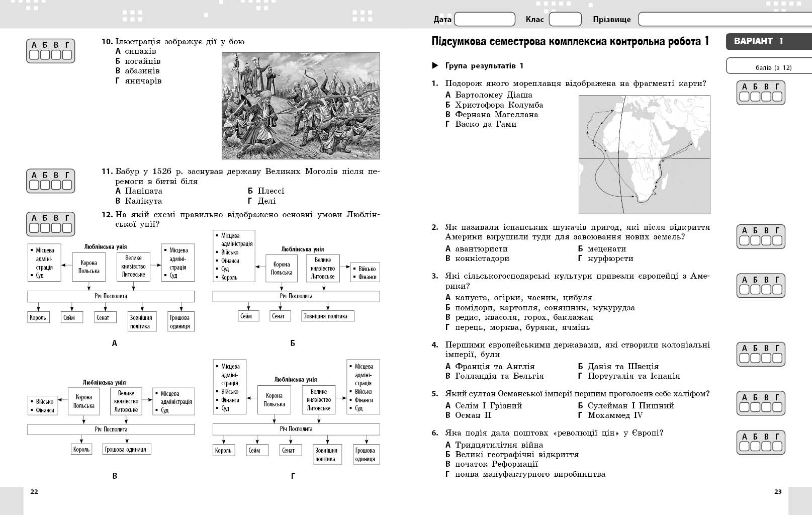Mark box В in question 12 answer grid
Image resolution: width=812 pixels, height=515 pixels.
(56, 228)
